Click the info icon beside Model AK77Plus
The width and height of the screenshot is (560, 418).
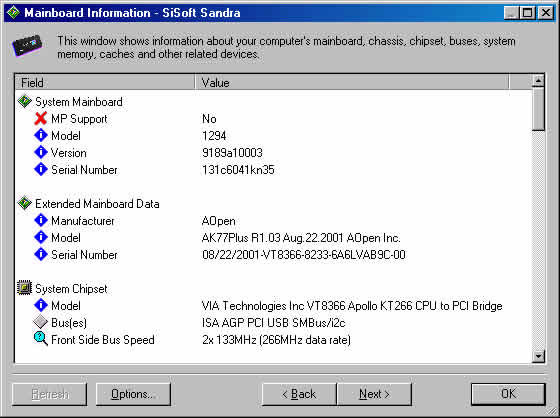[41, 237]
